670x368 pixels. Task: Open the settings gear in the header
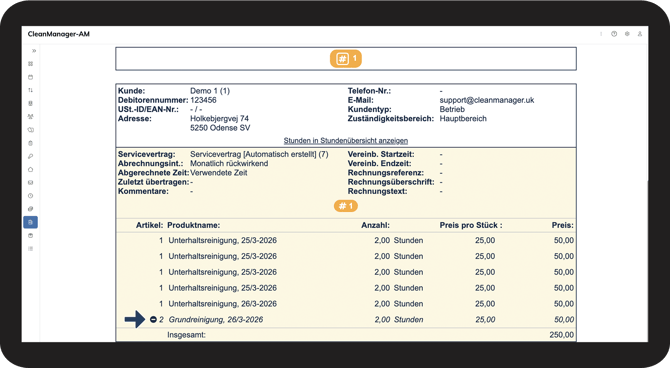(x=627, y=34)
